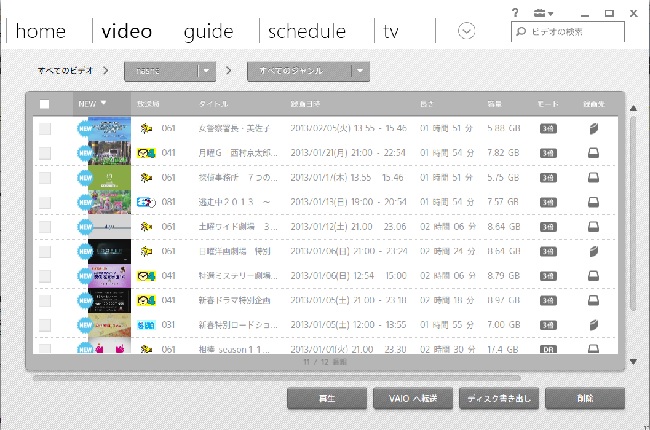The image size is (650, 430).
Task: Open the help question mark icon
Action: tap(515, 13)
